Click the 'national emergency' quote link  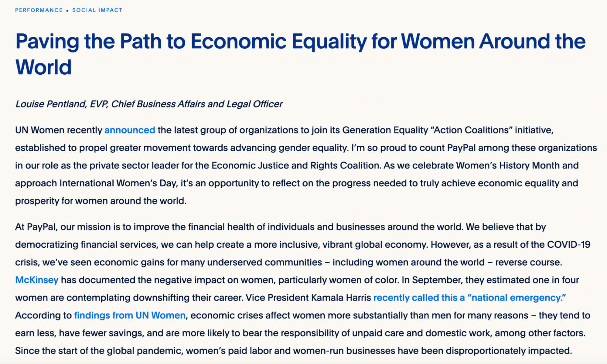(469, 298)
